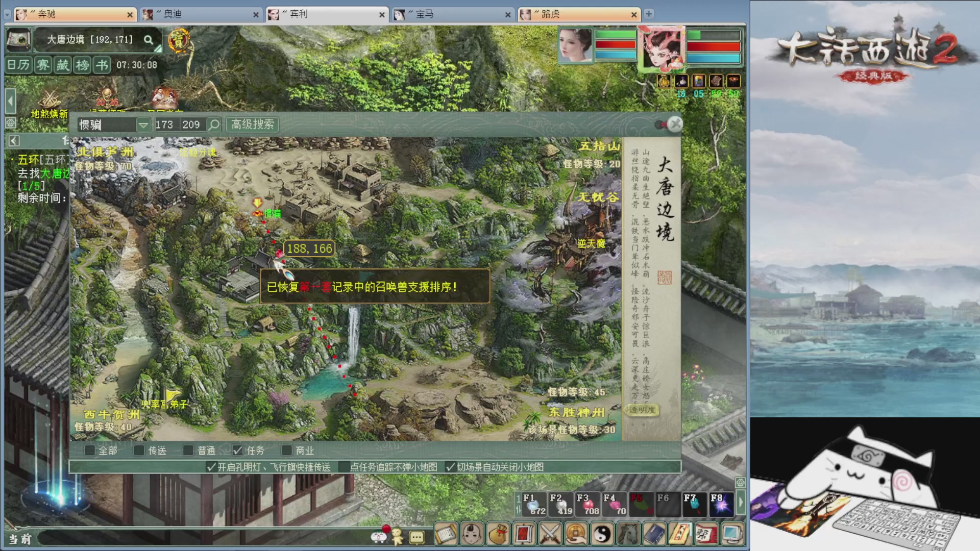This screenshot has height=551, width=980.
Task: Click the 高级搜索 advanced search button
Action: tap(253, 124)
